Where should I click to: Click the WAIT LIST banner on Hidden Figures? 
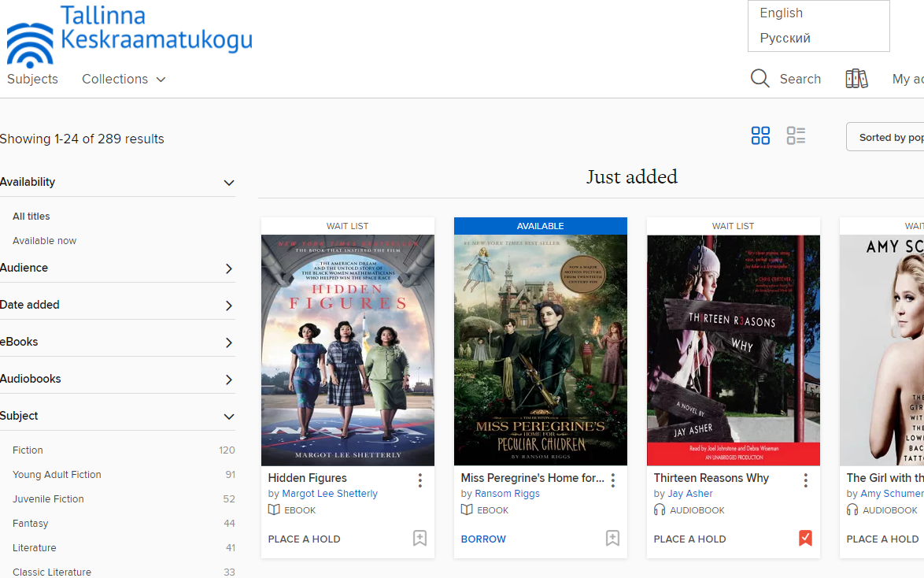pos(348,226)
